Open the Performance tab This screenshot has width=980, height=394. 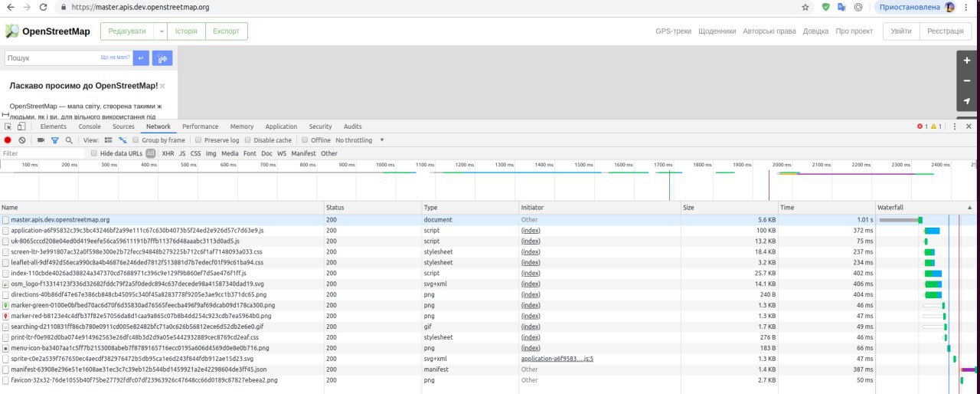click(x=200, y=126)
